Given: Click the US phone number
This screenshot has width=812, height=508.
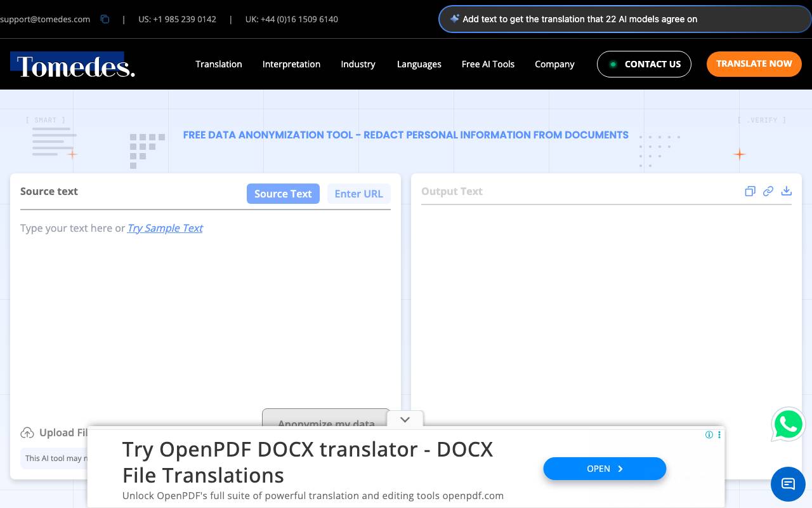Looking at the screenshot, I should tap(178, 19).
